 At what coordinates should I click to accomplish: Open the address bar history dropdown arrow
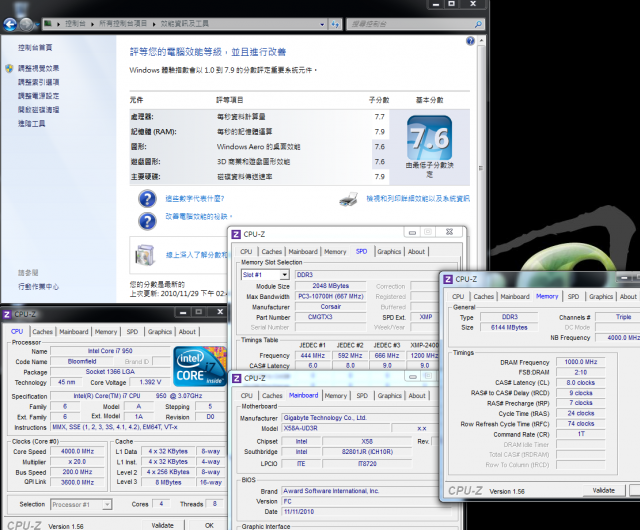(x=322, y=24)
